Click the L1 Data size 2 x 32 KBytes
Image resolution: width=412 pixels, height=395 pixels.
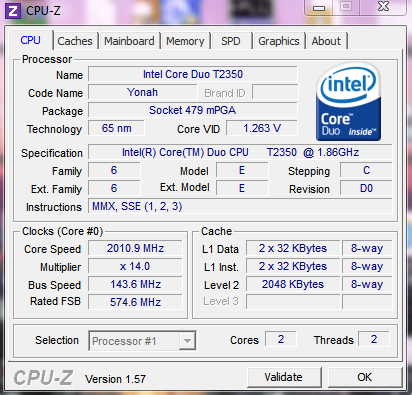pyautogui.click(x=293, y=248)
